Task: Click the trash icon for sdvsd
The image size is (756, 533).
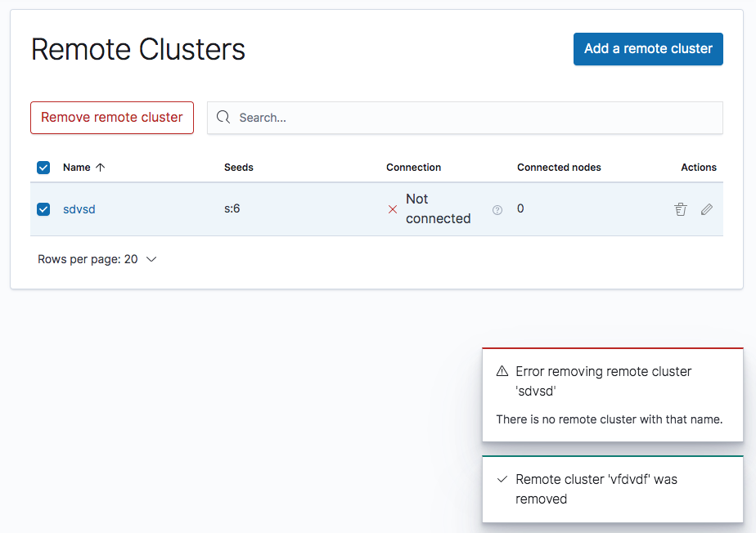Action: click(x=680, y=209)
